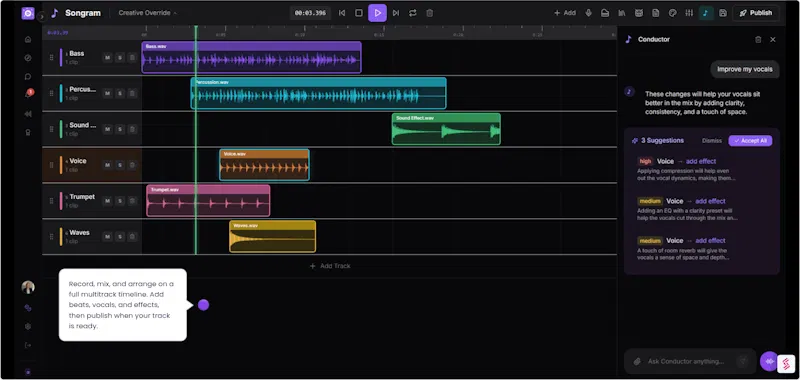Solo the Bass track

point(119,58)
